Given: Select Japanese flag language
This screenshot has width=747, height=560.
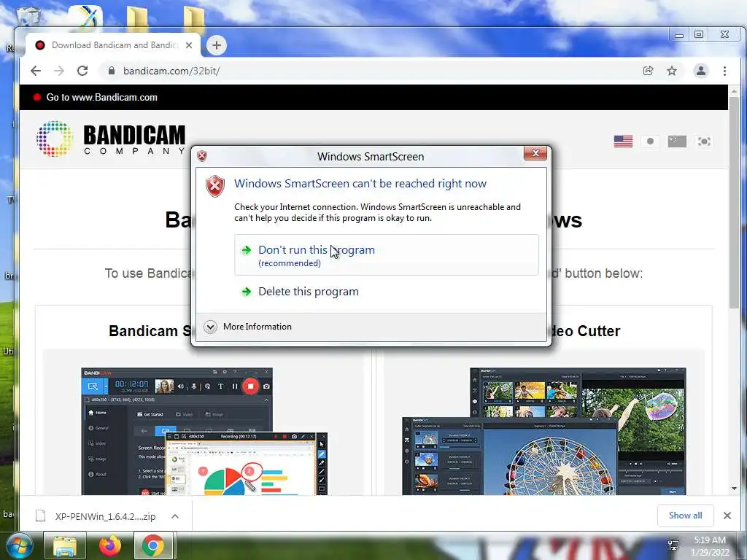Looking at the screenshot, I should [x=650, y=141].
